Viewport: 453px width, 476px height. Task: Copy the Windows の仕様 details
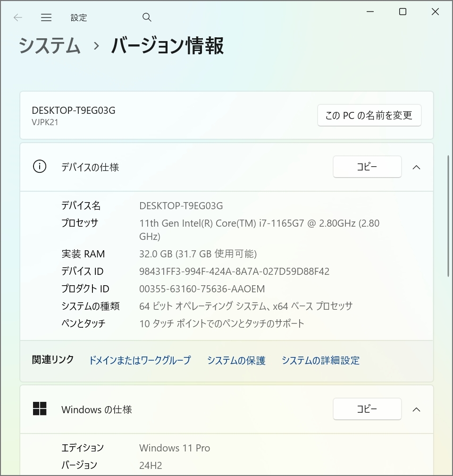click(x=367, y=409)
